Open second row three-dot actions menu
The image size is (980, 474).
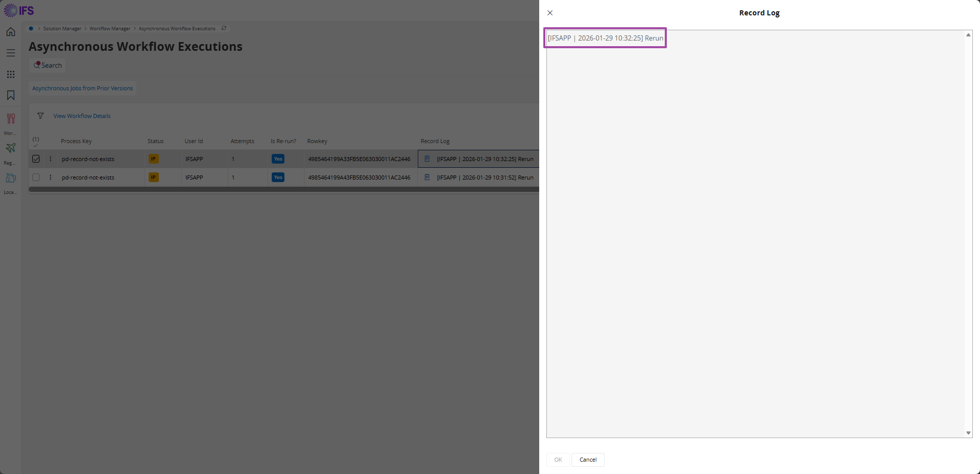tap(50, 177)
